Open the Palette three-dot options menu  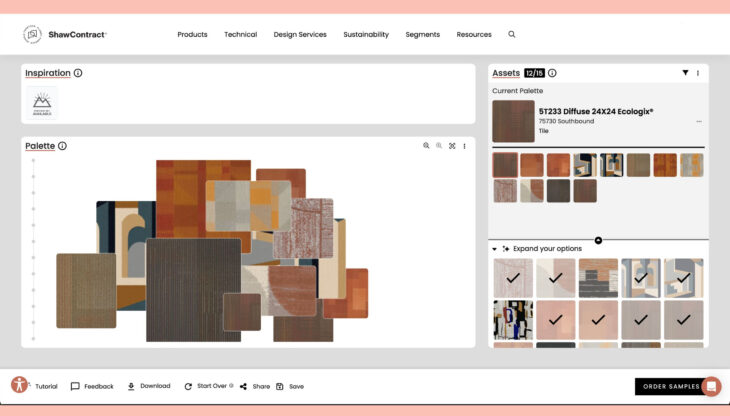[464, 146]
